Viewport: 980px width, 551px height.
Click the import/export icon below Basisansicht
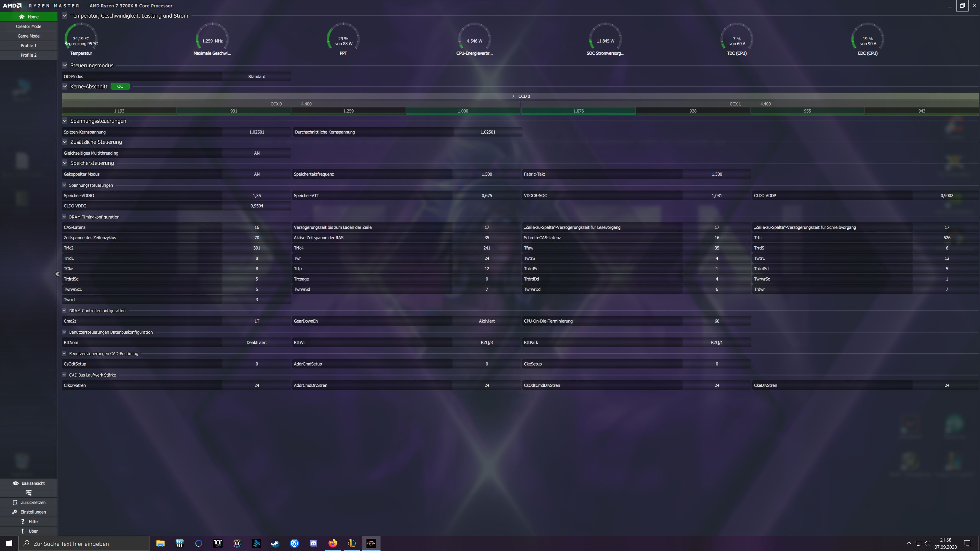pyautogui.click(x=29, y=493)
